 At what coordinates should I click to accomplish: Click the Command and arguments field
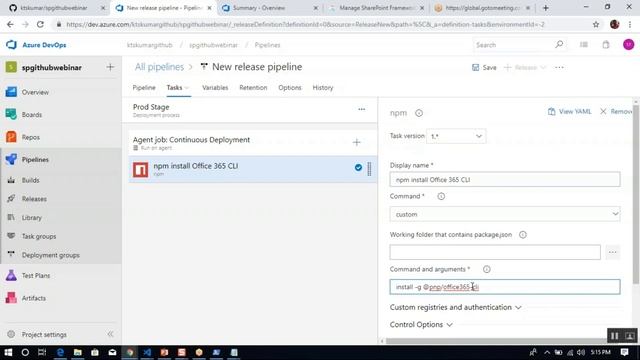(505, 287)
